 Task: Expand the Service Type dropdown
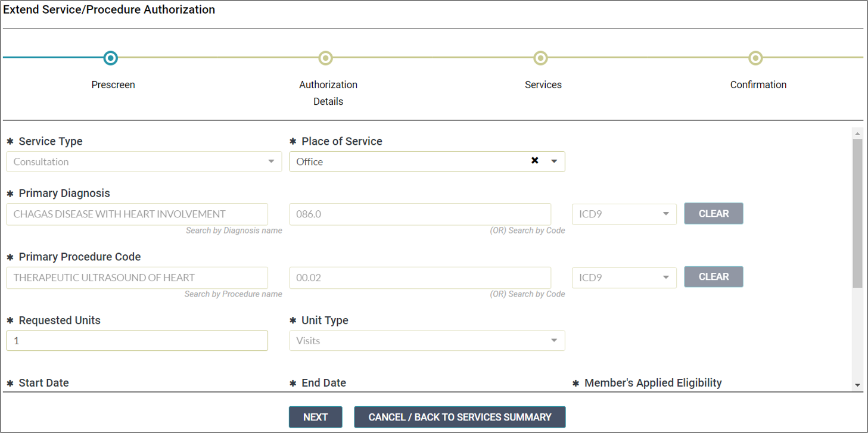pyautogui.click(x=272, y=161)
